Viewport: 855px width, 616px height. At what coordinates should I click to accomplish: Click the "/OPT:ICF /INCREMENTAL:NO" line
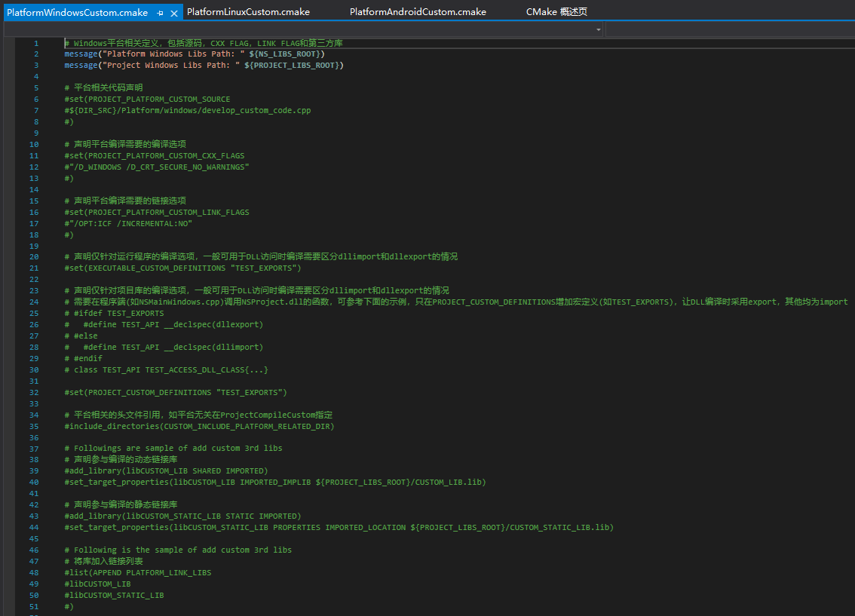pos(129,223)
